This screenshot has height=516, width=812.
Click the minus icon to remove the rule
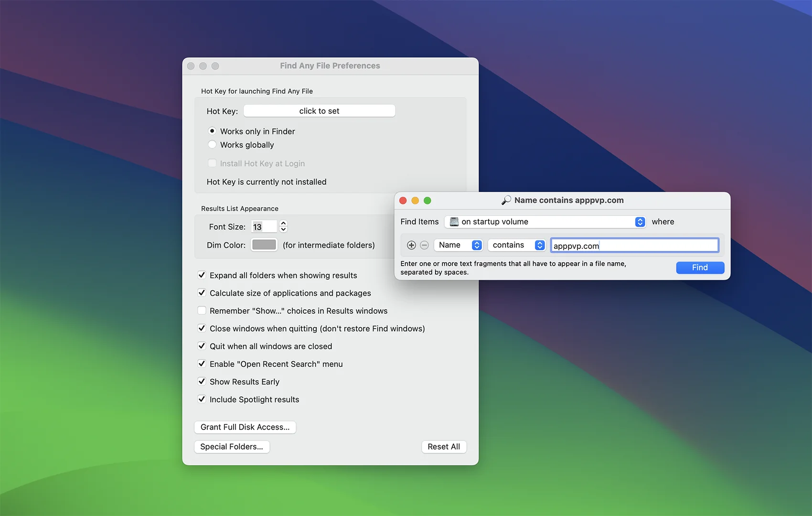[x=424, y=245]
